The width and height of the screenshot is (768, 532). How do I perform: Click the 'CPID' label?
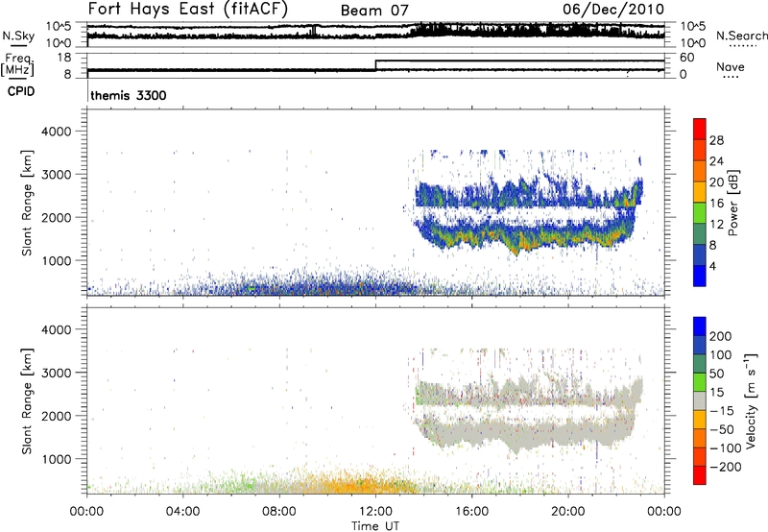pyautogui.click(x=21, y=91)
